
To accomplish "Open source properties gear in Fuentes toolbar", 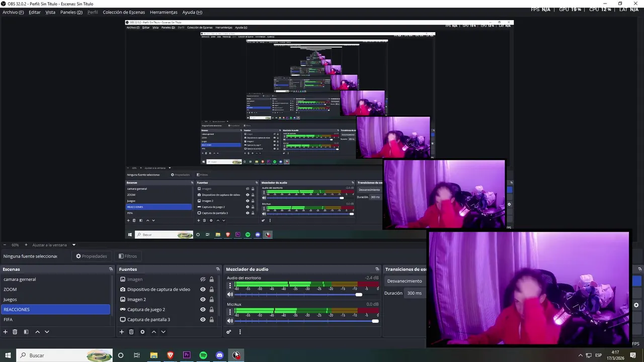I will pos(142,332).
